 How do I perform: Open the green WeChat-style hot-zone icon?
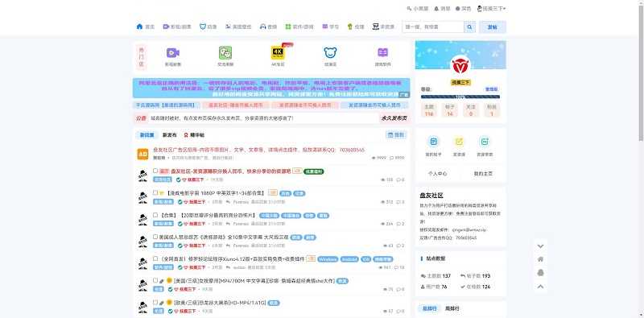[225, 52]
